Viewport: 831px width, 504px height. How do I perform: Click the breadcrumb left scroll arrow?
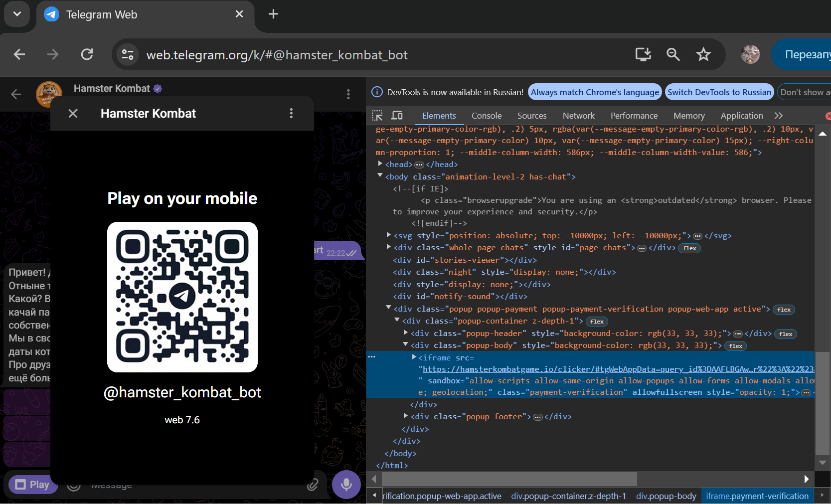pos(374,496)
